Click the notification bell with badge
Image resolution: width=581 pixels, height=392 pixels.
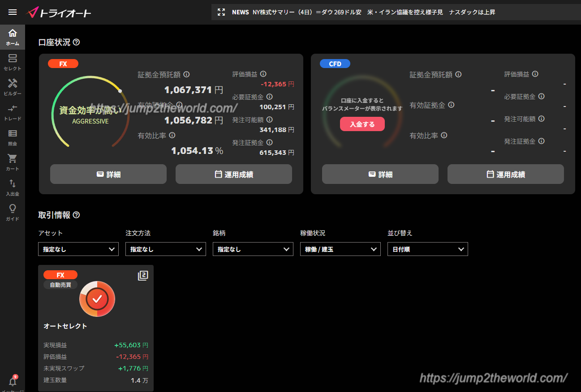[13, 381]
